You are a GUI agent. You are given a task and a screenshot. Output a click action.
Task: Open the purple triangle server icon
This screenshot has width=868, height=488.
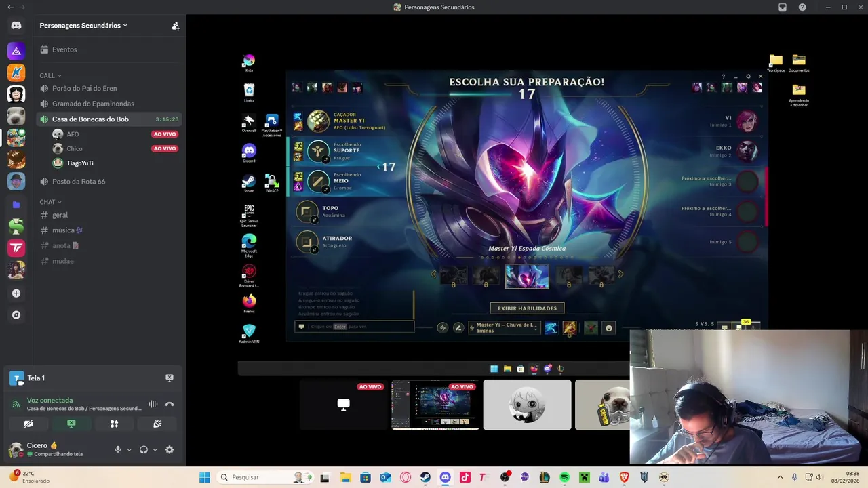(16, 51)
